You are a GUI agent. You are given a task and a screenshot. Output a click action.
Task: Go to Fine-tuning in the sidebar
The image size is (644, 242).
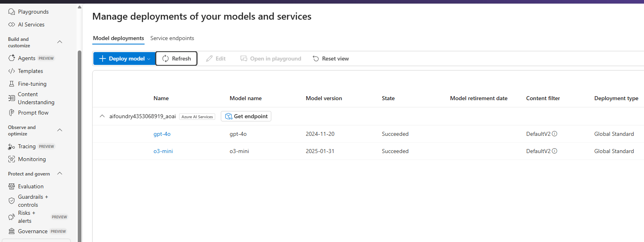[x=32, y=84]
